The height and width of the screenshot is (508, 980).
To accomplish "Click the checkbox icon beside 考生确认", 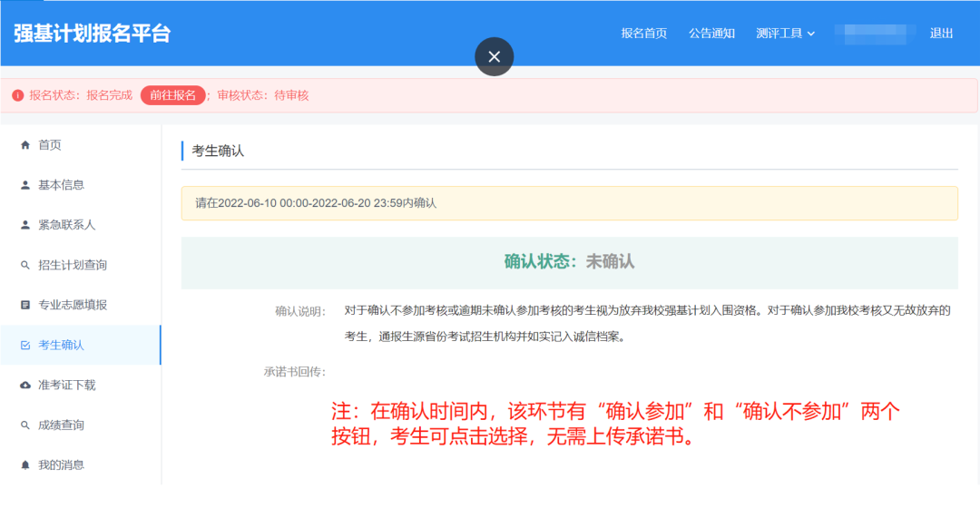I will pos(25,345).
